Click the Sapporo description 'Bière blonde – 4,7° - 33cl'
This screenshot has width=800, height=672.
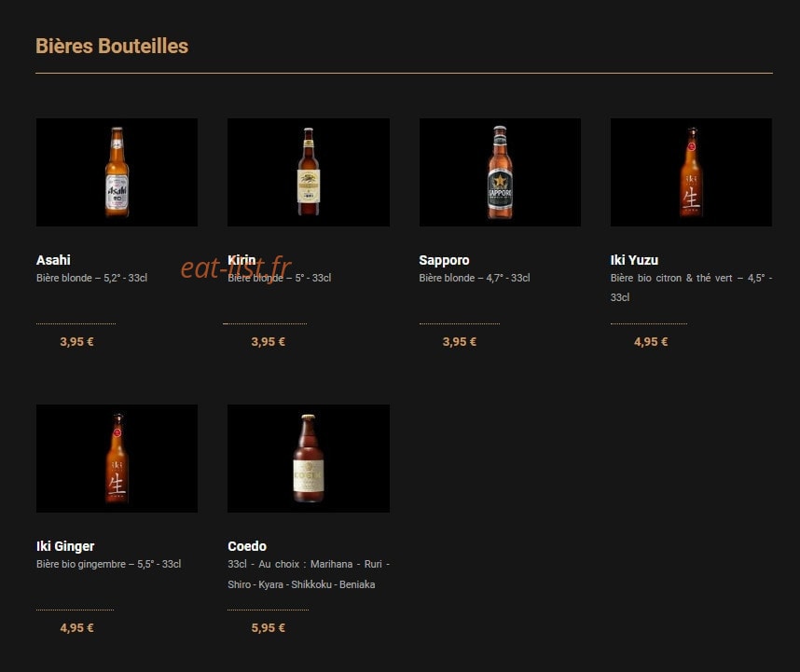475,278
